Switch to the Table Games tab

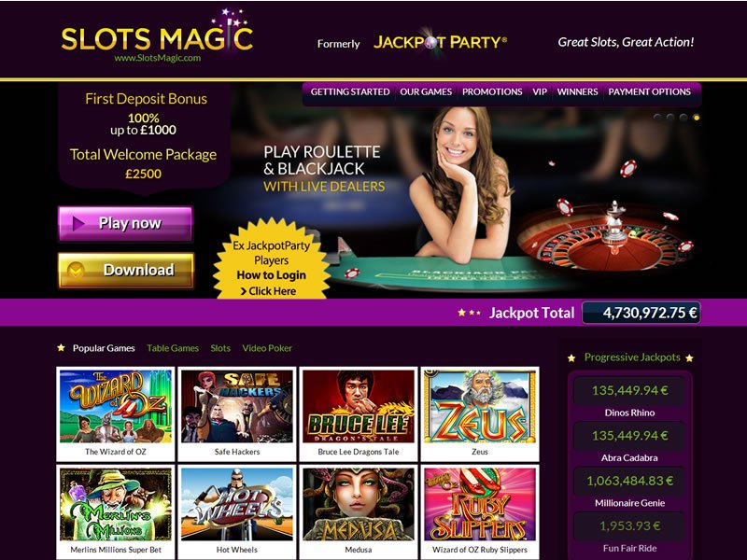point(173,348)
